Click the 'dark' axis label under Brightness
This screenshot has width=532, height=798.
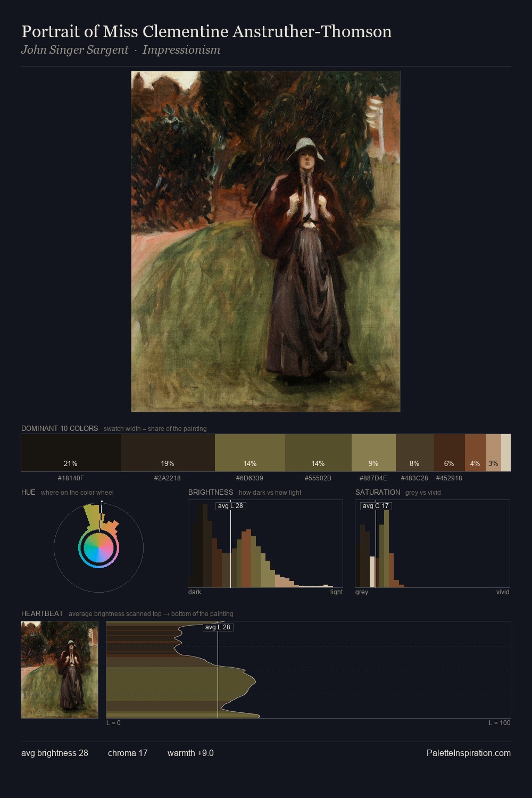pyautogui.click(x=195, y=592)
